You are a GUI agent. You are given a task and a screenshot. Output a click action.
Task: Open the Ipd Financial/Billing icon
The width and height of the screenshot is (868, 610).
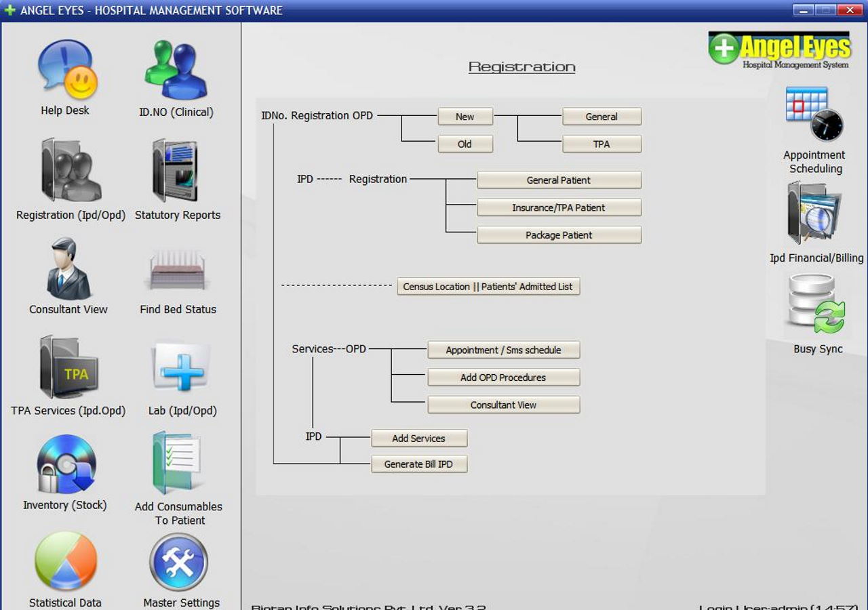point(815,214)
